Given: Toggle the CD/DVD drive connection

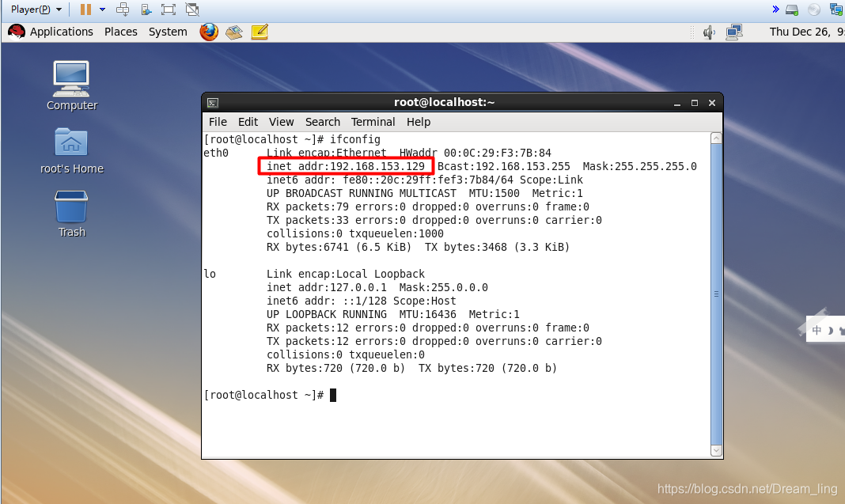Looking at the screenshot, I should (815, 9).
